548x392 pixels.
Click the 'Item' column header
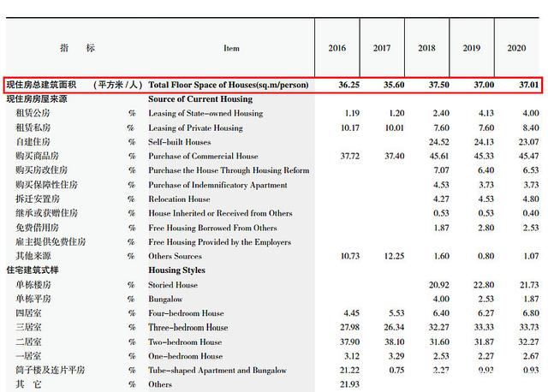click(x=231, y=49)
